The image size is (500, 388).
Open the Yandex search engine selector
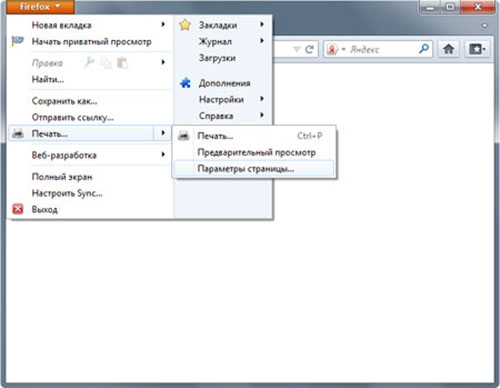pyautogui.click(x=336, y=49)
